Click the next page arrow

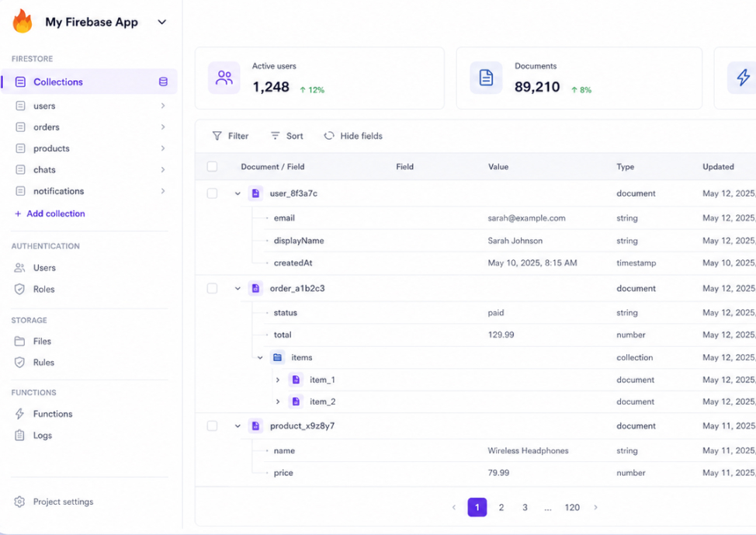[x=596, y=508]
